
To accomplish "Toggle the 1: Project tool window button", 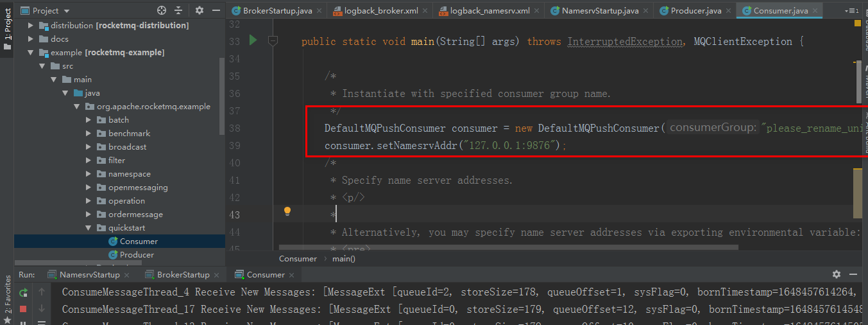I will click(x=7, y=29).
